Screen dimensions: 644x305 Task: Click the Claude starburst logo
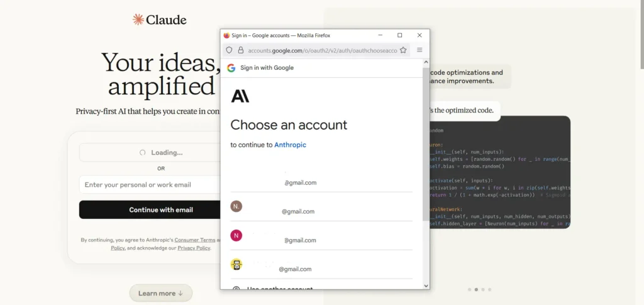tap(138, 19)
